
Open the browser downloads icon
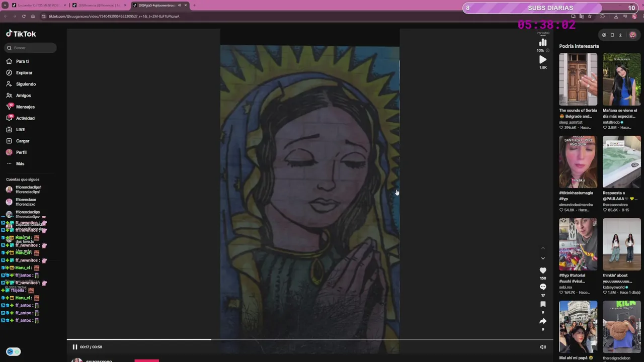point(616,16)
